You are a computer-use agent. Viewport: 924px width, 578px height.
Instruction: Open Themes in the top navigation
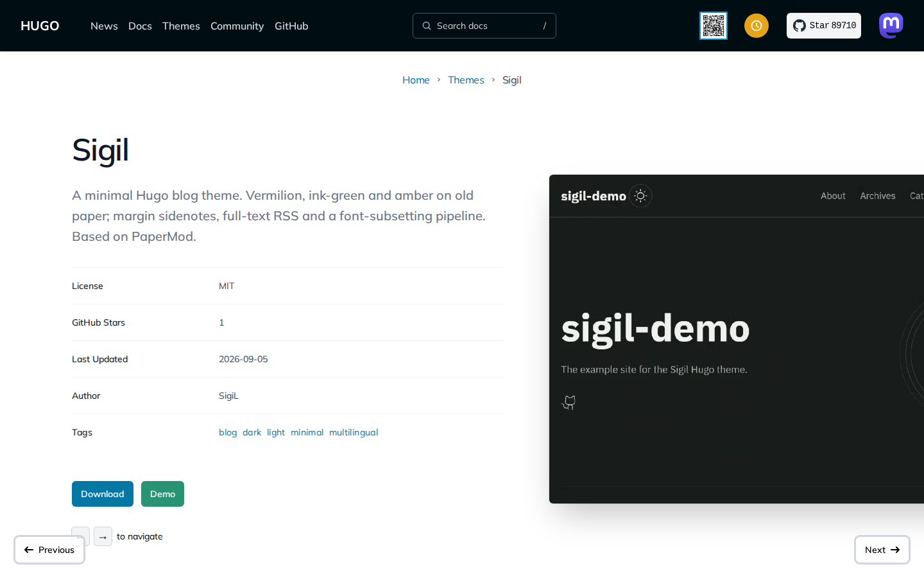181,26
